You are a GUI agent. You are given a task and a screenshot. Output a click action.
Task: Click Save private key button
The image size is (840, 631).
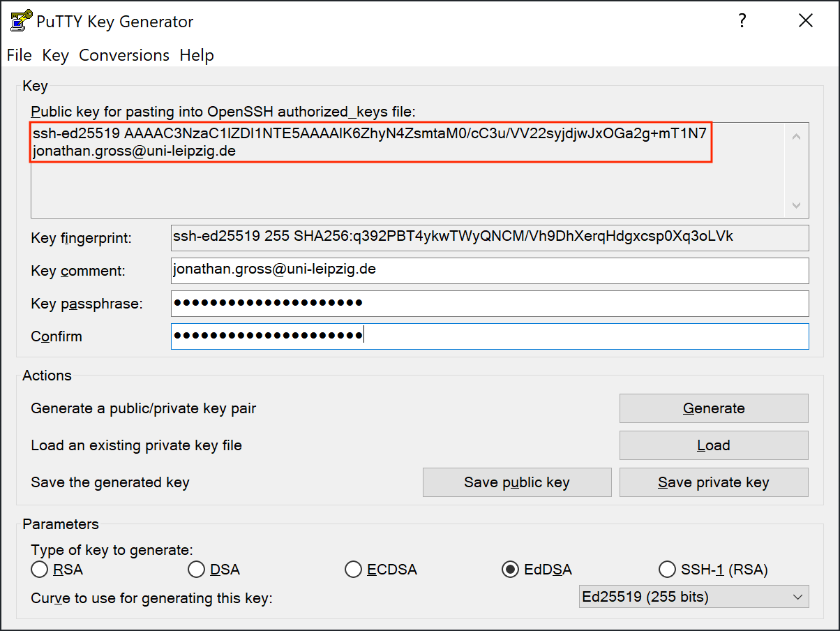[x=714, y=482]
